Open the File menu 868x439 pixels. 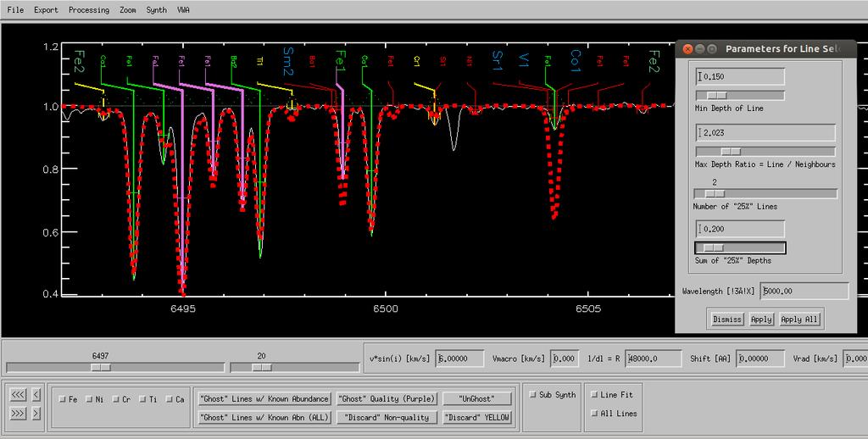click(15, 10)
